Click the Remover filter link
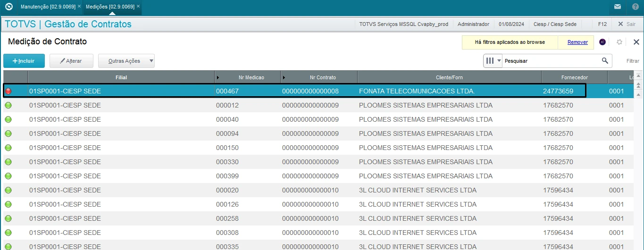Viewport: 644px width, 250px height. point(577,42)
